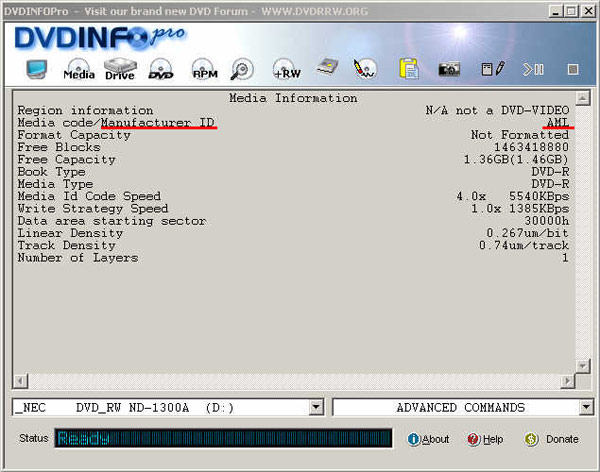Select the '1463418880' value
The image size is (600, 472).
531,147
